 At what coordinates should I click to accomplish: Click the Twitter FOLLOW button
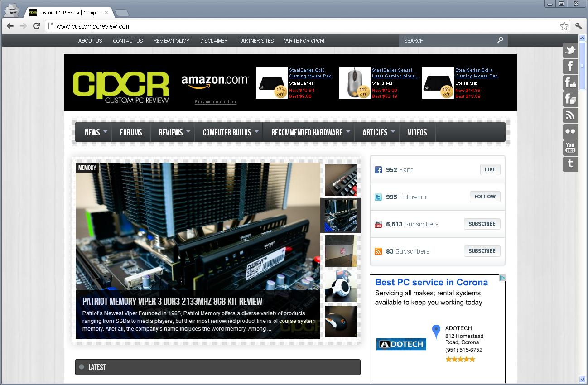[x=485, y=197]
